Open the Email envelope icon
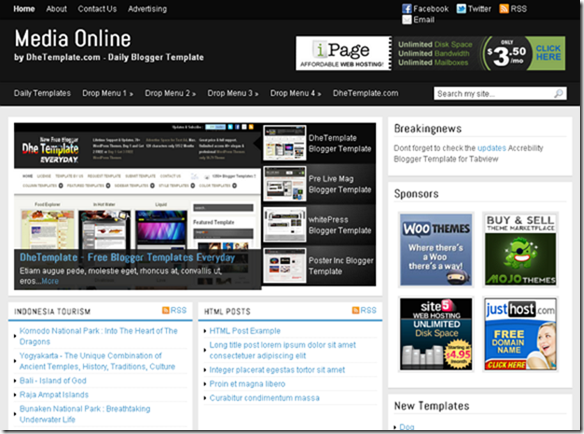This screenshot has width=584, height=434. tap(407, 19)
